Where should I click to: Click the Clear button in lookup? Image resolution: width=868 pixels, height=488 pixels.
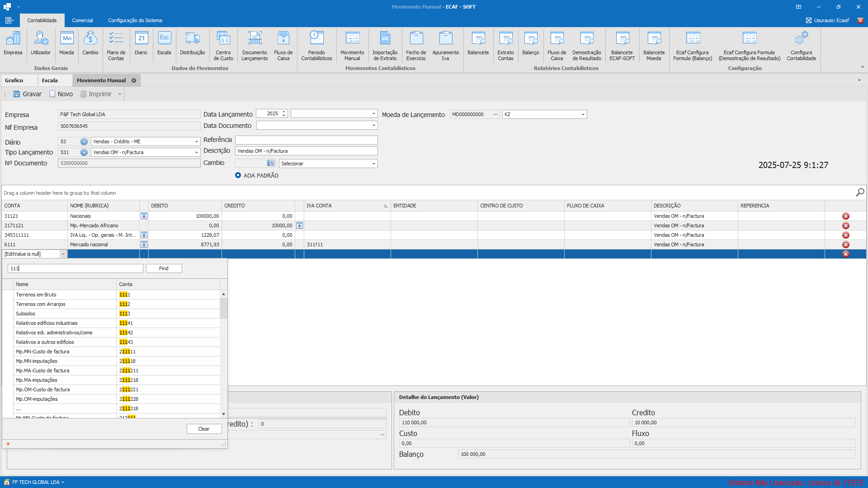[204, 429]
